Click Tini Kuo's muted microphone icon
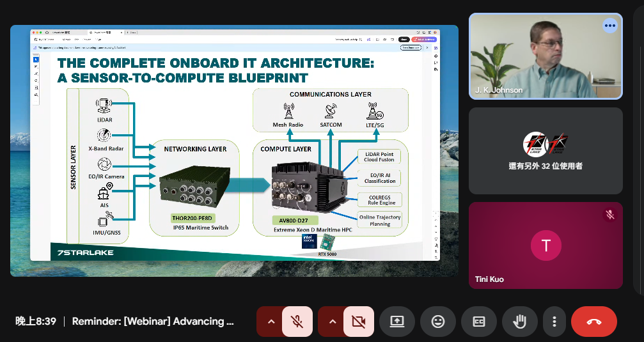 pyautogui.click(x=610, y=215)
